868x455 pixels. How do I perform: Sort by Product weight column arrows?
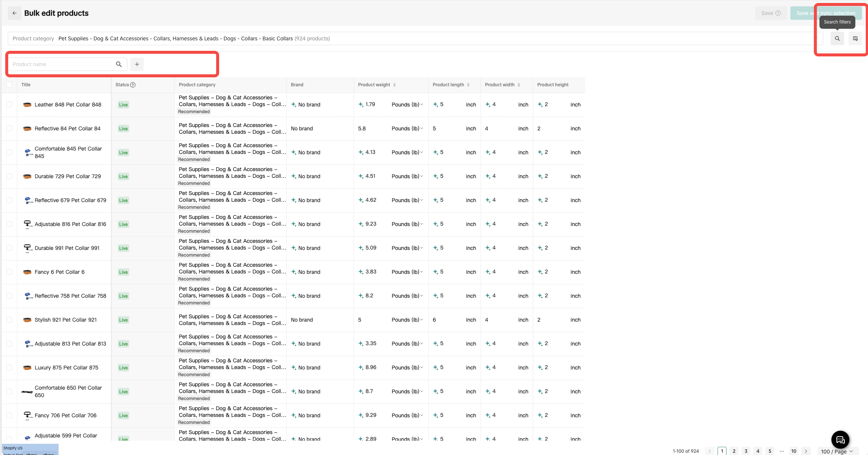(394, 85)
